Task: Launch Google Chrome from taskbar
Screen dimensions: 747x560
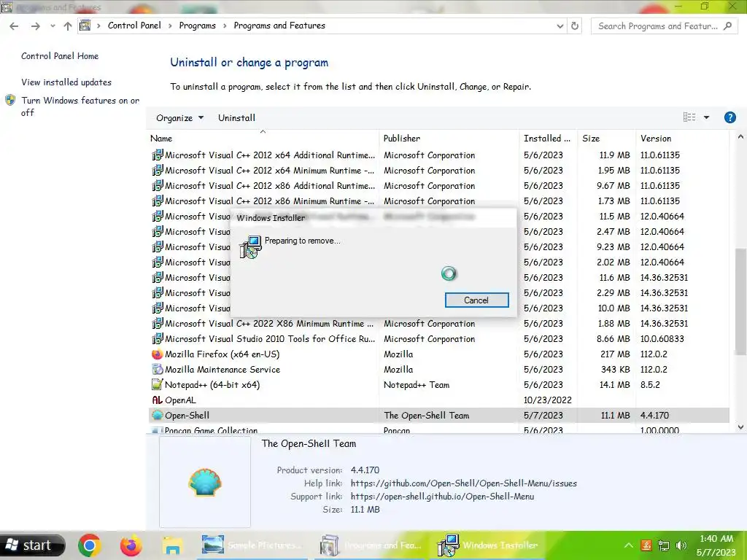Action: [x=90, y=545]
